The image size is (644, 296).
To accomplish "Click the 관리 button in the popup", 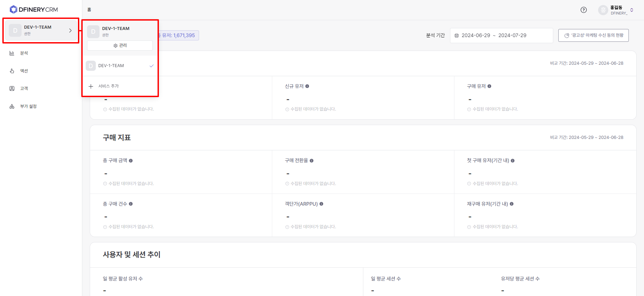I will point(120,46).
